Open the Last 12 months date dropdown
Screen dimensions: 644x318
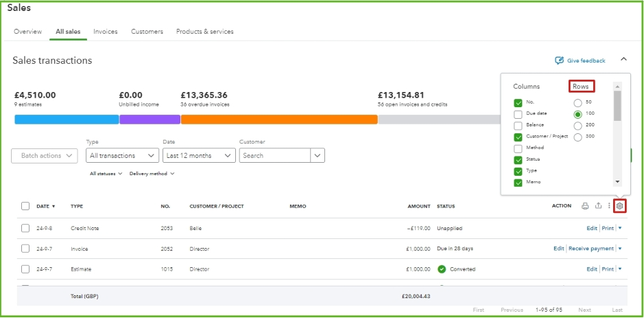tap(195, 156)
